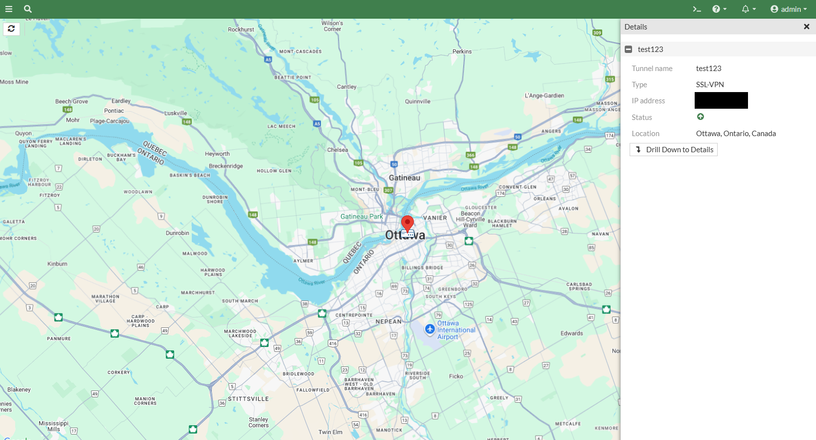816x440 pixels.
Task: Click the Gatineau Park label
Action: pyautogui.click(x=361, y=216)
